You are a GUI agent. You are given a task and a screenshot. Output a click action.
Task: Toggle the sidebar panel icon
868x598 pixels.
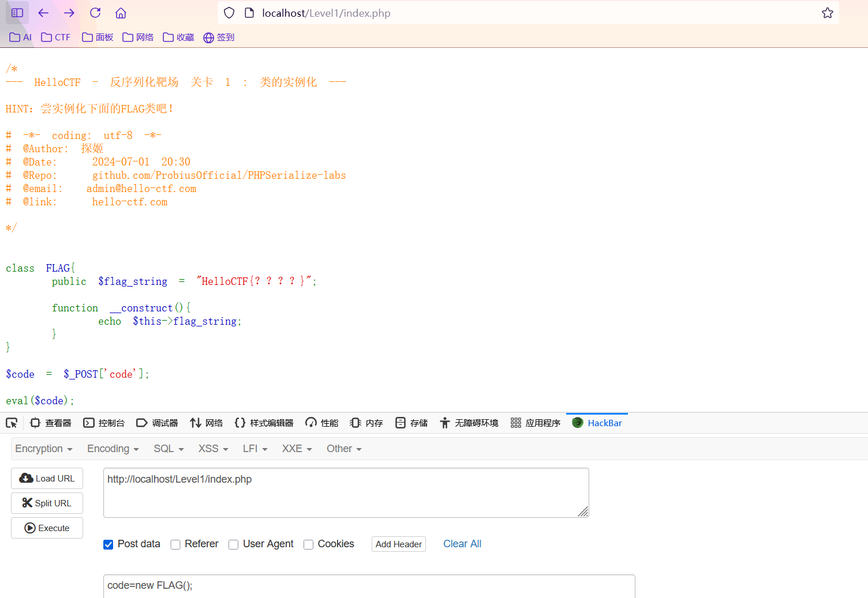tap(17, 13)
